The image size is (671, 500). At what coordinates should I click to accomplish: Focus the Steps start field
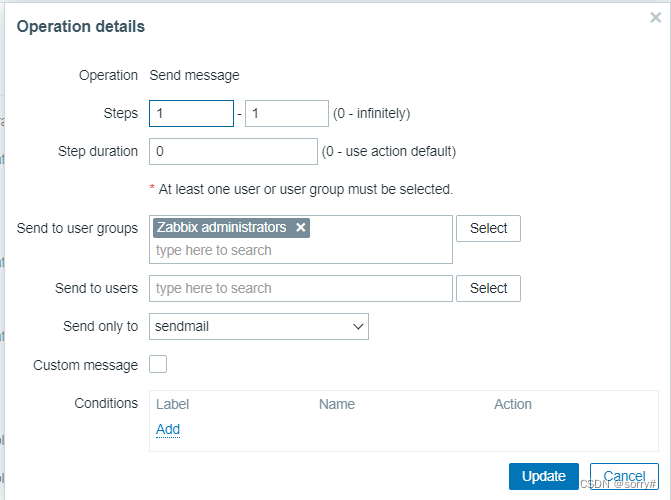(191, 113)
